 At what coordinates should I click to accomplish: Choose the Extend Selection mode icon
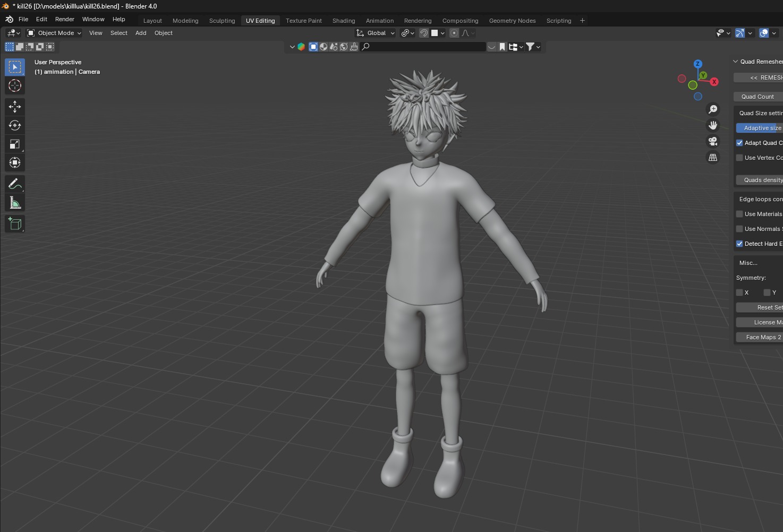(x=20, y=47)
